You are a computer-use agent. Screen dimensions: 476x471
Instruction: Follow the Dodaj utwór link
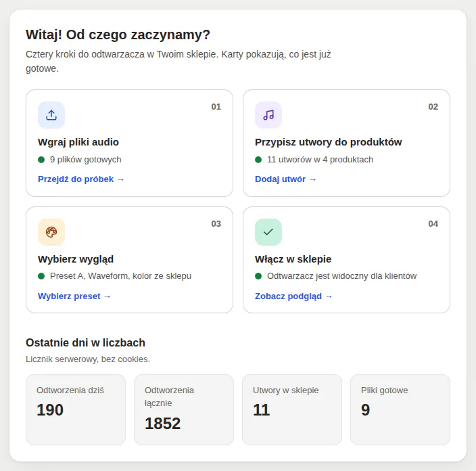point(285,179)
